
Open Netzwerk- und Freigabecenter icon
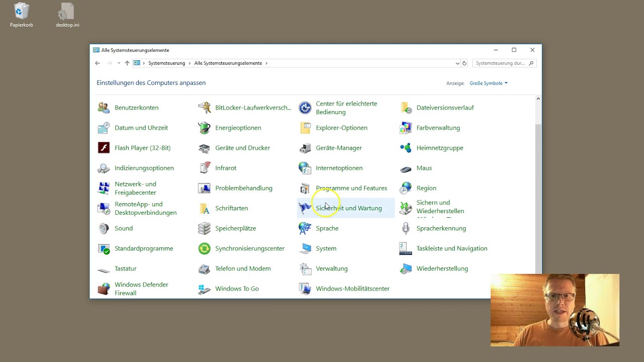(104, 188)
